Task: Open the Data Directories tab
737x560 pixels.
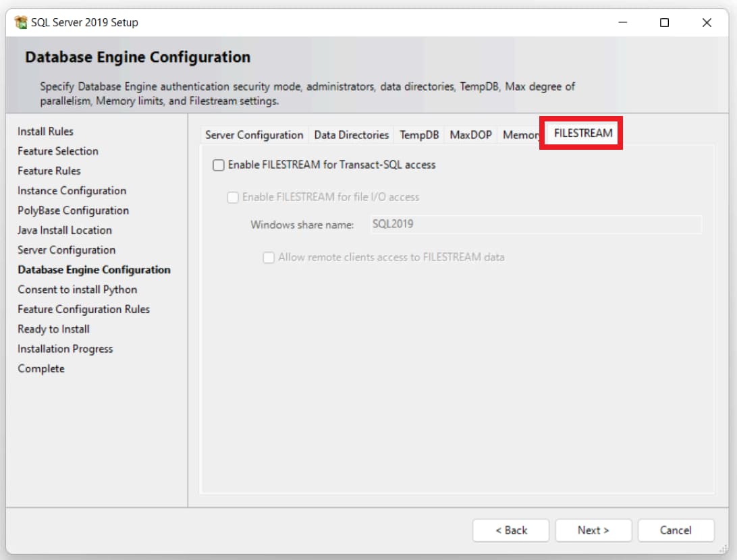Action: (351, 135)
